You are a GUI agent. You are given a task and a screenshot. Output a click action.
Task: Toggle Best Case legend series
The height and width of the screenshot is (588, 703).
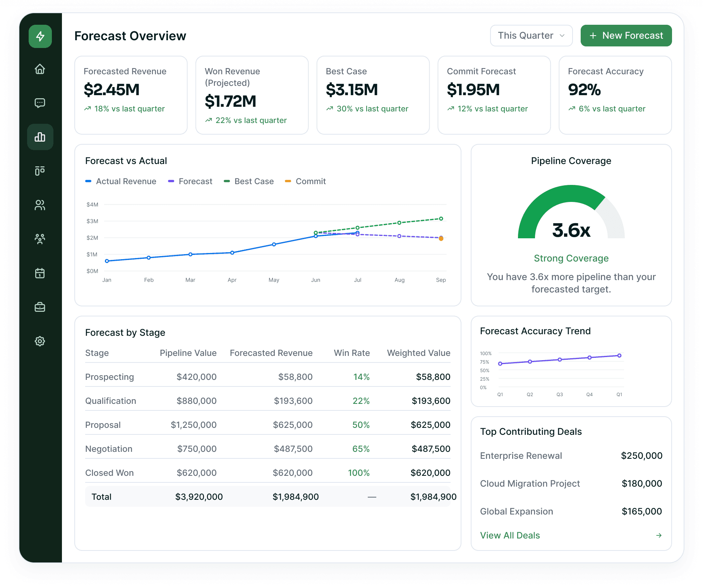(x=249, y=181)
